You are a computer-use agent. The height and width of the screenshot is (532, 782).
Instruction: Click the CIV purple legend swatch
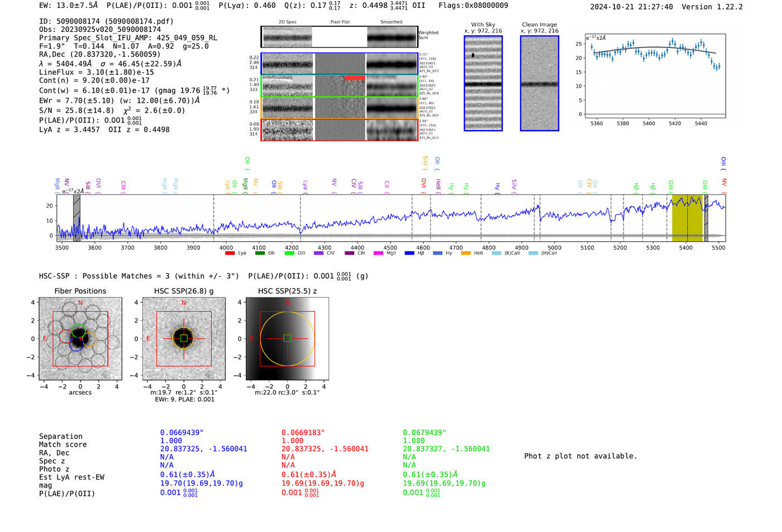pyautogui.click(x=319, y=253)
